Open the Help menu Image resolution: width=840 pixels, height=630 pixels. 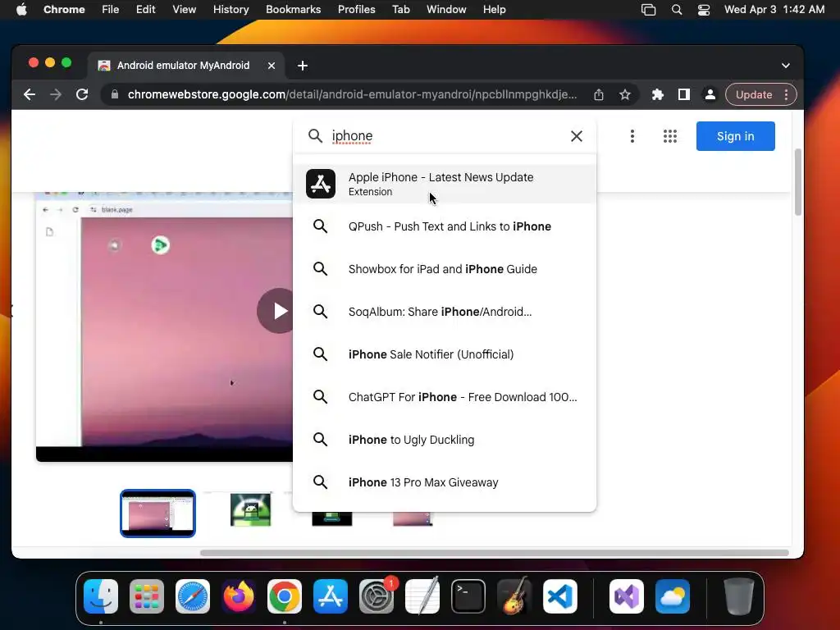click(494, 9)
